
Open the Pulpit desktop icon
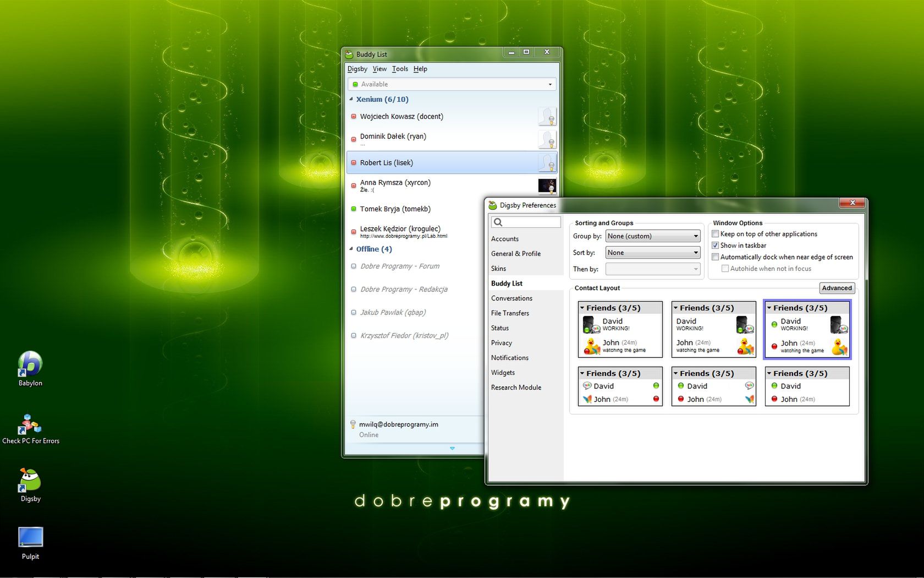[x=30, y=543]
